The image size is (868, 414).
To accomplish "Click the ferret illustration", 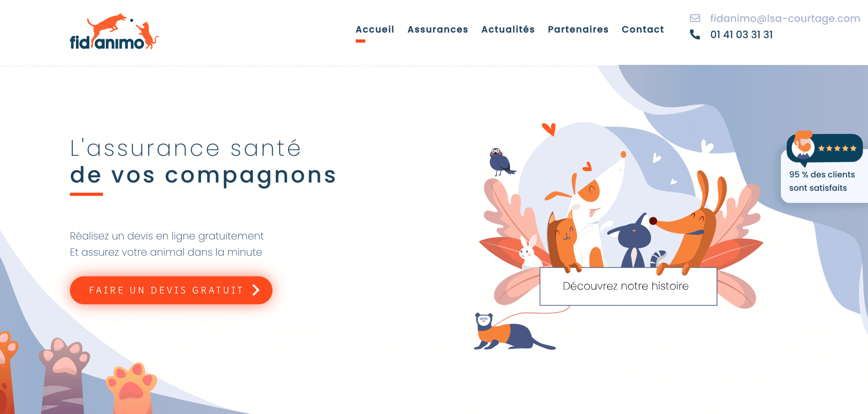I will click(514, 332).
